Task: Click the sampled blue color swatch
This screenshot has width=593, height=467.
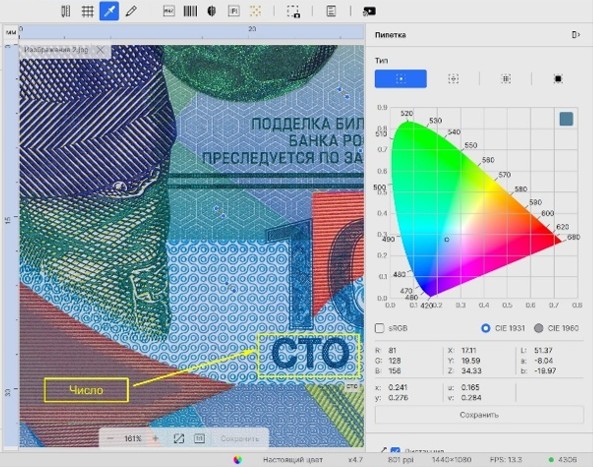Action: pos(566,119)
